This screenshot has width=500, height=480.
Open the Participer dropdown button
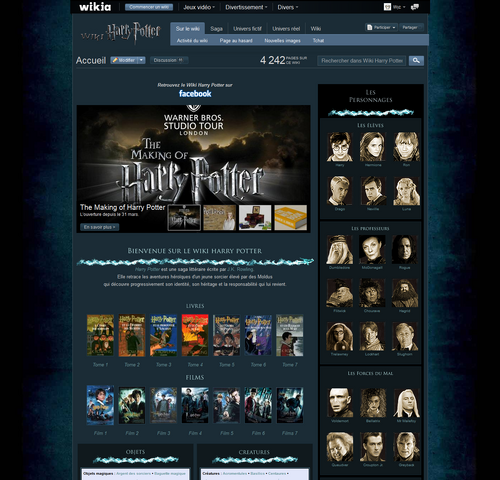click(x=381, y=27)
